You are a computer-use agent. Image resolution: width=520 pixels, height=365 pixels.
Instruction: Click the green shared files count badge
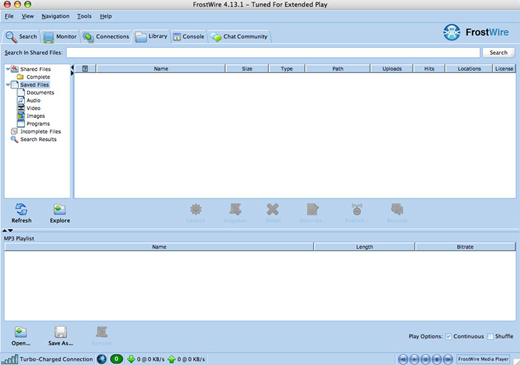116,359
